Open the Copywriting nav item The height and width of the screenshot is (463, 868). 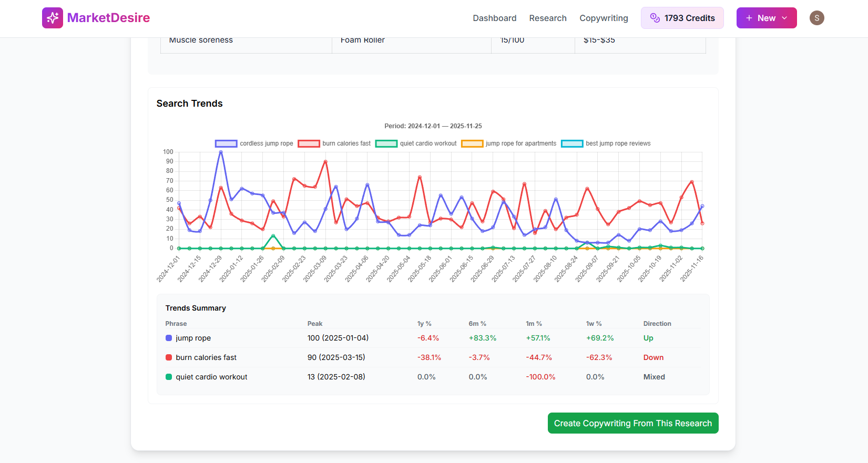click(x=604, y=18)
